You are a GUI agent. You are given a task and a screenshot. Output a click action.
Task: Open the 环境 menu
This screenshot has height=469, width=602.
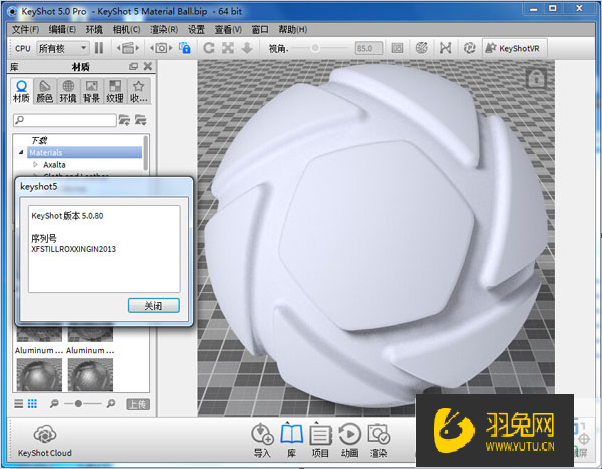pyautogui.click(x=94, y=30)
